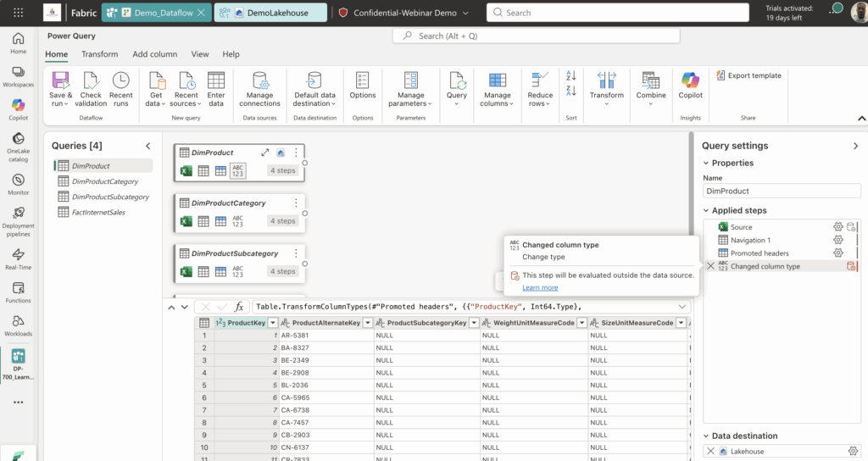Click Export template button
This screenshot has height=461, width=868.
click(x=749, y=75)
